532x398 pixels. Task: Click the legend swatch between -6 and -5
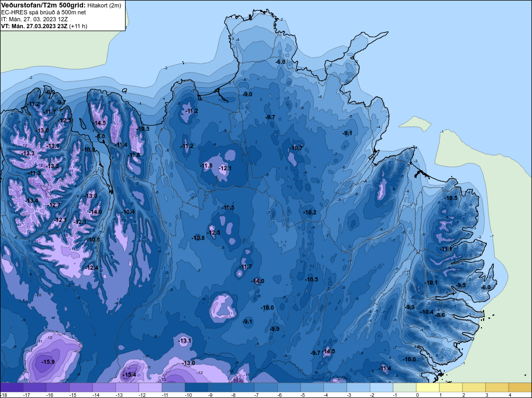tap(289, 387)
